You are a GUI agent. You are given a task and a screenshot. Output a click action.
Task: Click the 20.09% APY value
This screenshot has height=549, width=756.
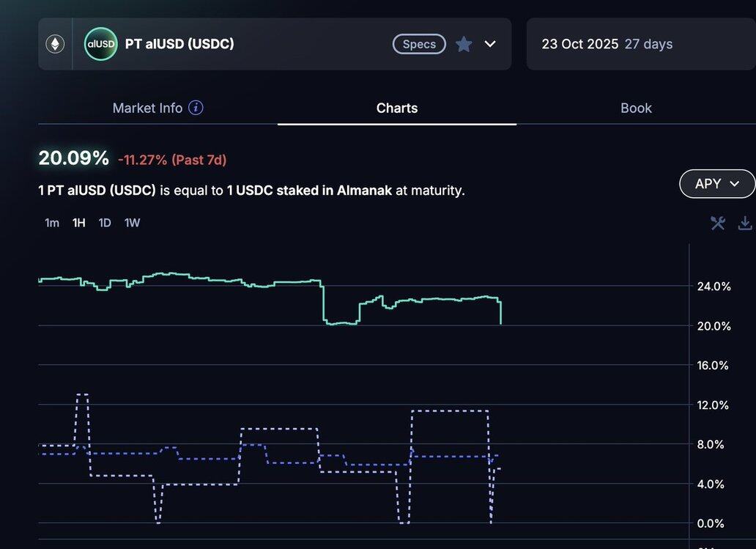tap(74, 158)
